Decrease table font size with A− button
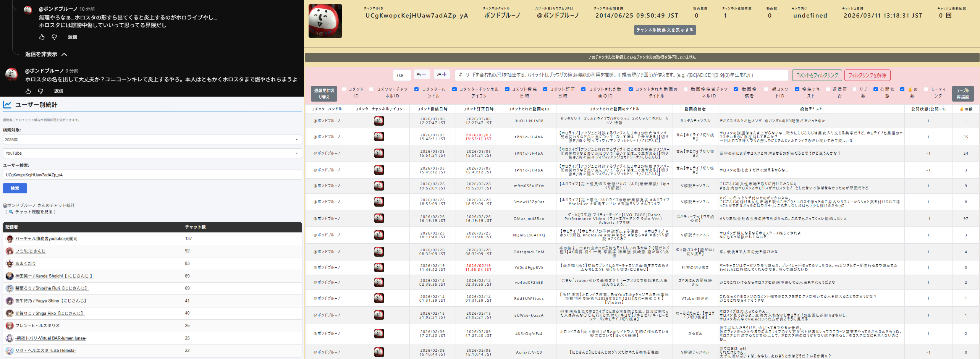 [x=421, y=74]
